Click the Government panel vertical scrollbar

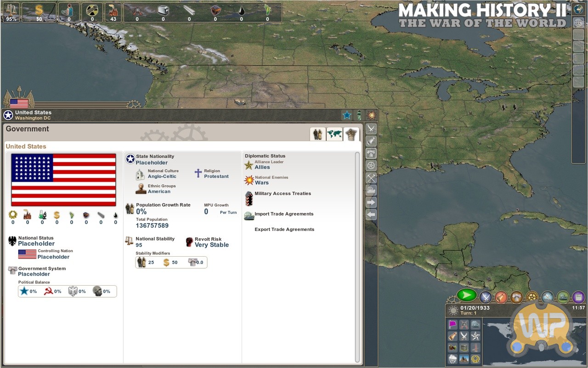pyautogui.click(x=357, y=257)
